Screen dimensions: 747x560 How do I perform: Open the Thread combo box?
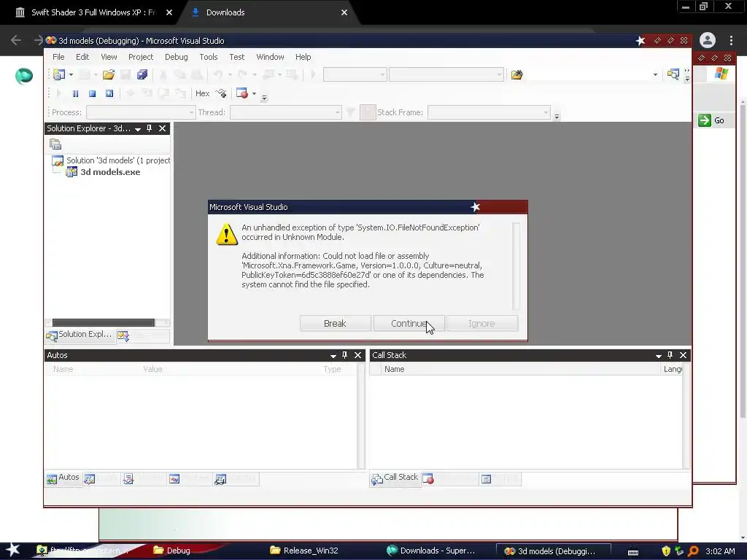tap(285, 112)
